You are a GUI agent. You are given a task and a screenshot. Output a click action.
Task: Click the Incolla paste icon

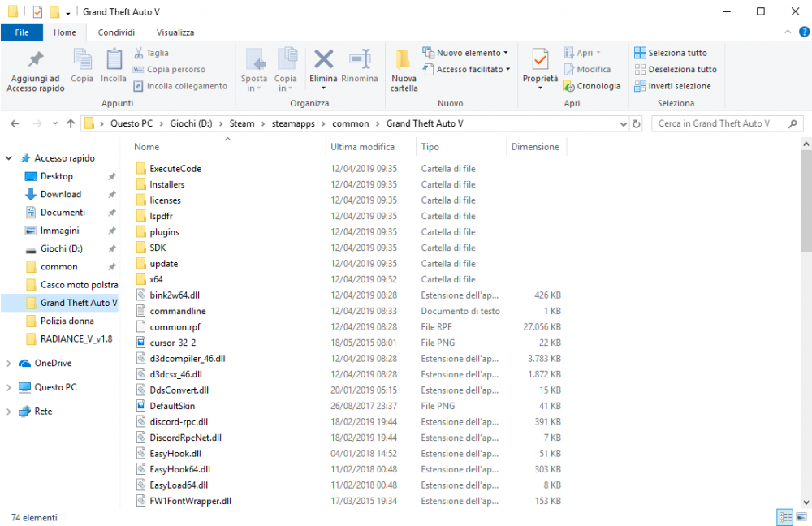coord(114,65)
